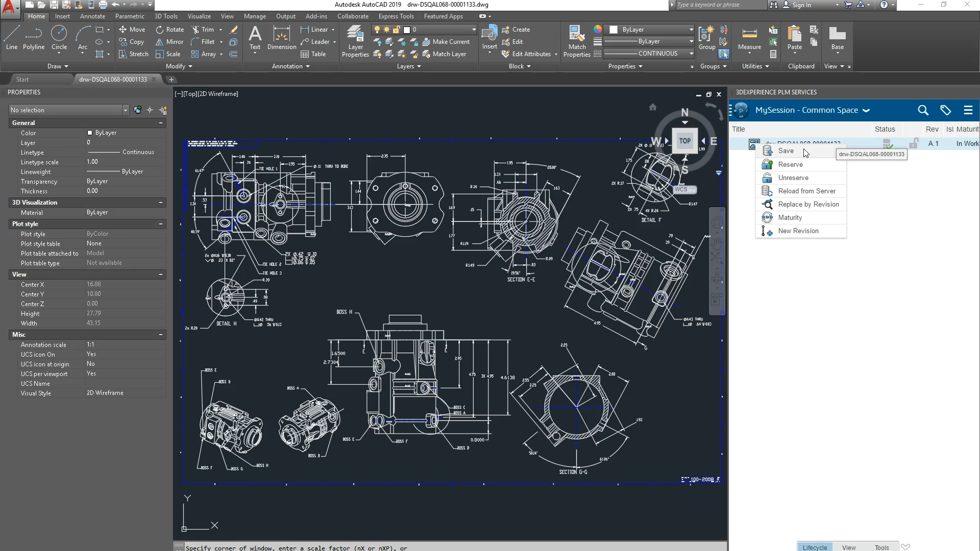Select the Measure utility tool
The height and width of the screenshot is (551, 980).
coord(749,38)
